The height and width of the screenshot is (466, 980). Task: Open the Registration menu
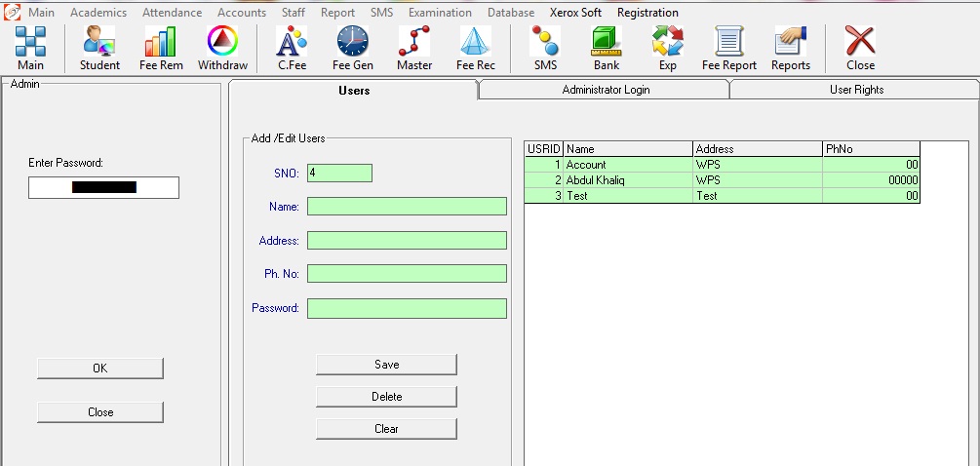click(x=647, y=13)
